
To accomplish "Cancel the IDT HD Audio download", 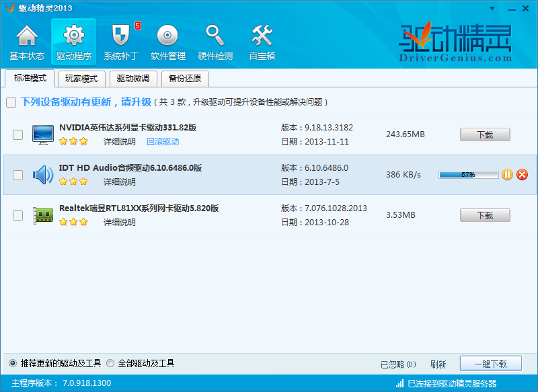I will 523,175.
